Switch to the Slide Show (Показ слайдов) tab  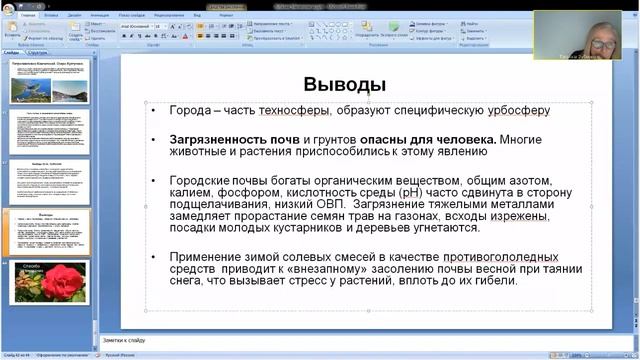point(131,15)
